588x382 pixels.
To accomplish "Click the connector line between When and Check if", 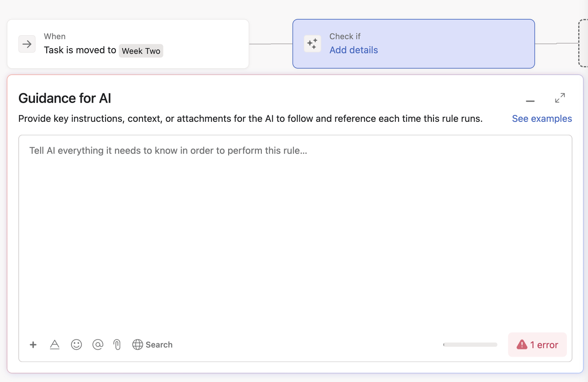I will click(x=271, y=44).
